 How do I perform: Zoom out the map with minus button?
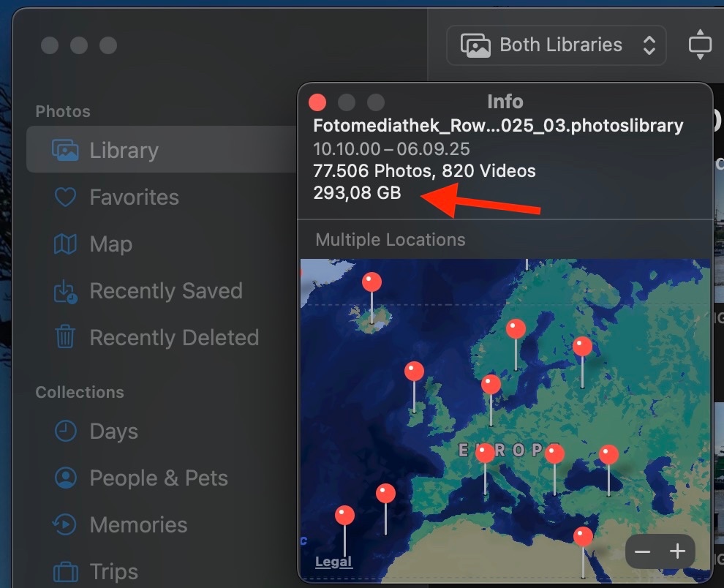(643, 551)
